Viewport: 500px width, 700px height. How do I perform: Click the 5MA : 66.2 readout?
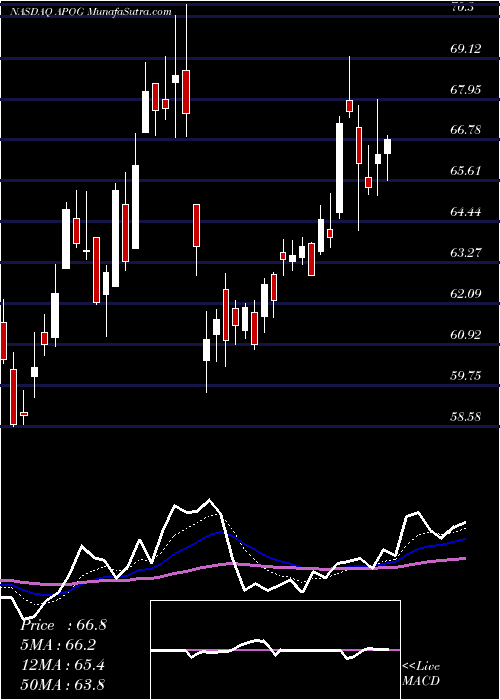pos(58,645)
